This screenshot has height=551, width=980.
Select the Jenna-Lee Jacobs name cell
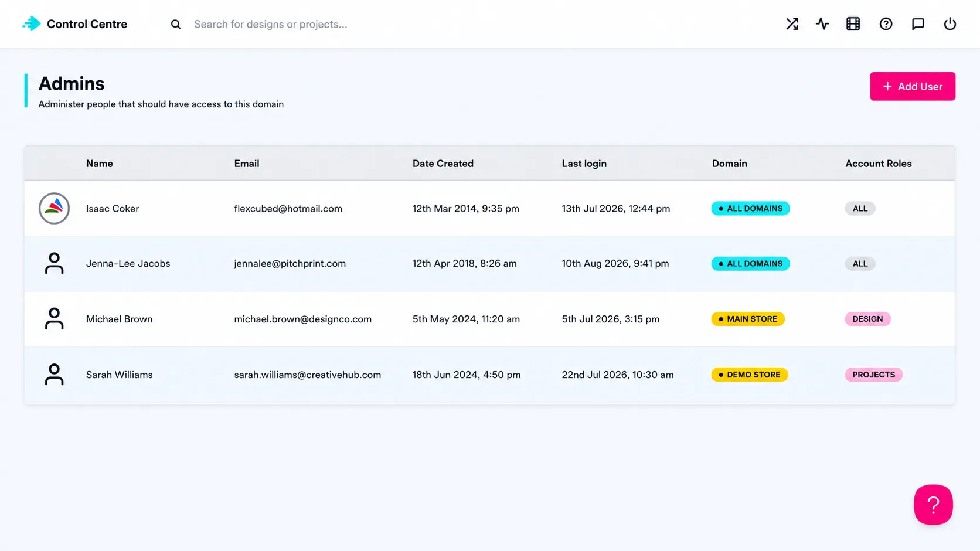pyautogui.click(x=128, y=263)
